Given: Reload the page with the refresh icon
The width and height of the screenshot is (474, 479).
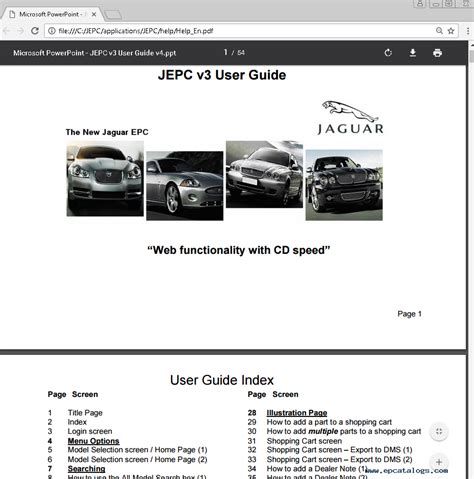Looking at the screenshot, I should (35, 31).
